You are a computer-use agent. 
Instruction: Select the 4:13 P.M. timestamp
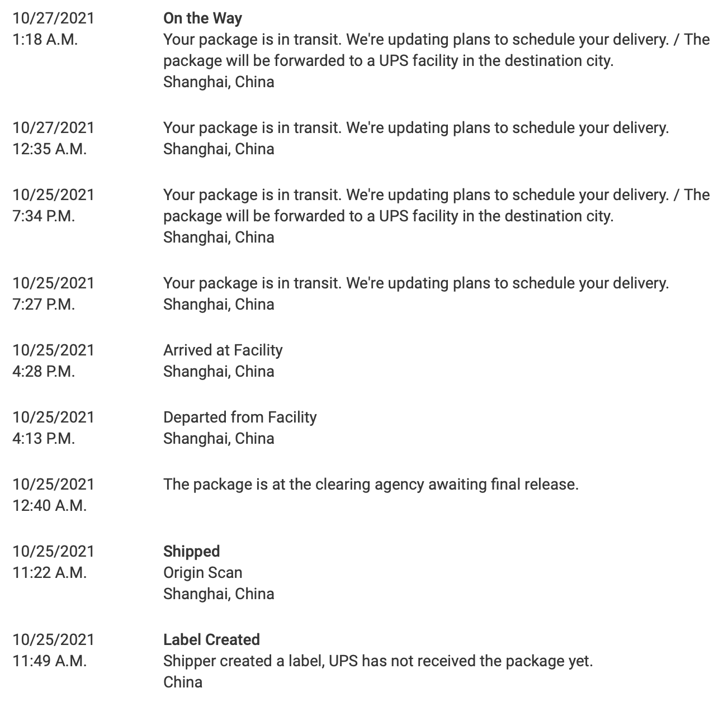tap(44, 439)
